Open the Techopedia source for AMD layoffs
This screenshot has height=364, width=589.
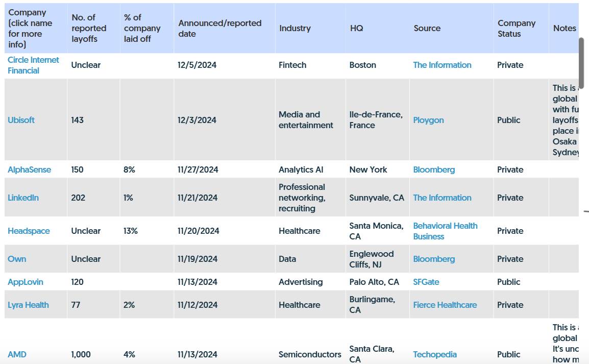(435, 354)
